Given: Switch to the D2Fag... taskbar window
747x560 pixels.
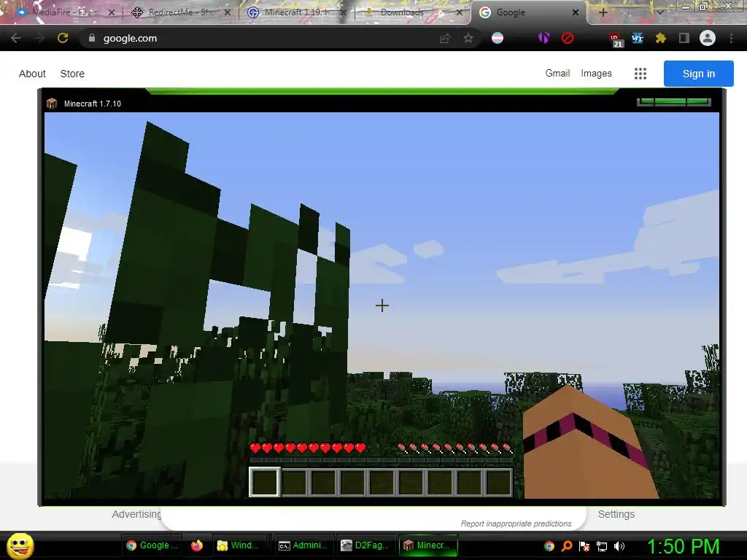Looking at the screenshot, I should click(x=366, y=545).
